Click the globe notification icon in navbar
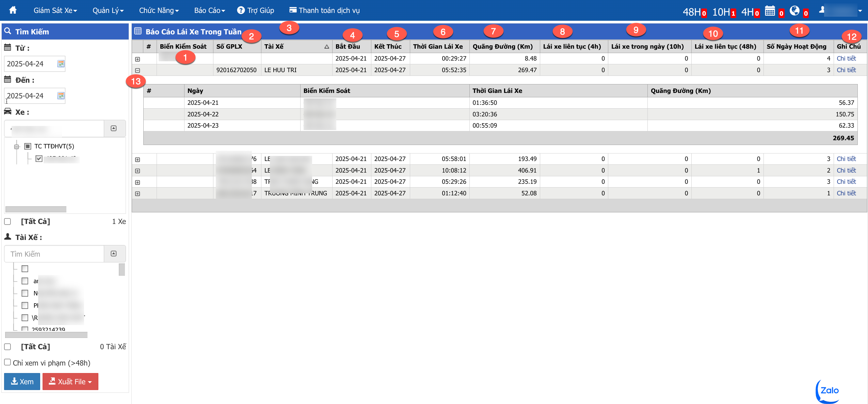This screenshot has width=868, height=404. pos(794,11)
